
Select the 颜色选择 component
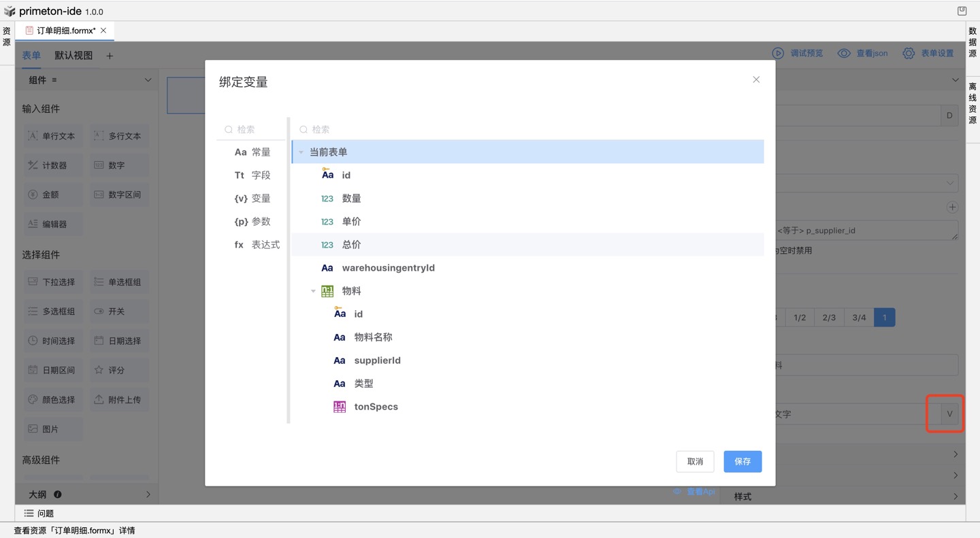52,399
